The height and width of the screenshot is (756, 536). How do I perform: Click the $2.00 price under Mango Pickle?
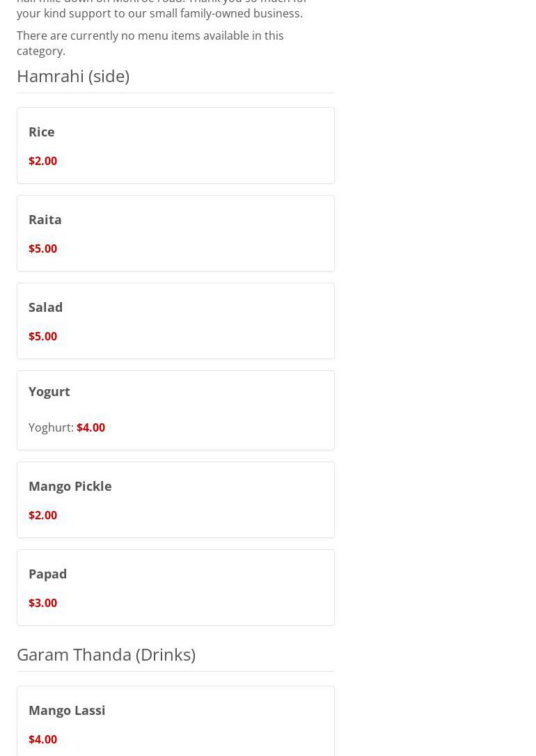point(43,515)
